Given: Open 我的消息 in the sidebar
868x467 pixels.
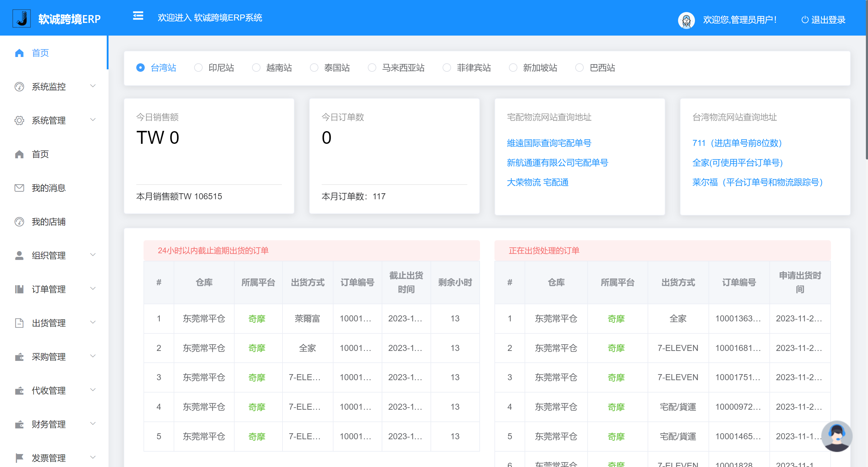Looking at the screenshot, I should (x=54, y=188).
